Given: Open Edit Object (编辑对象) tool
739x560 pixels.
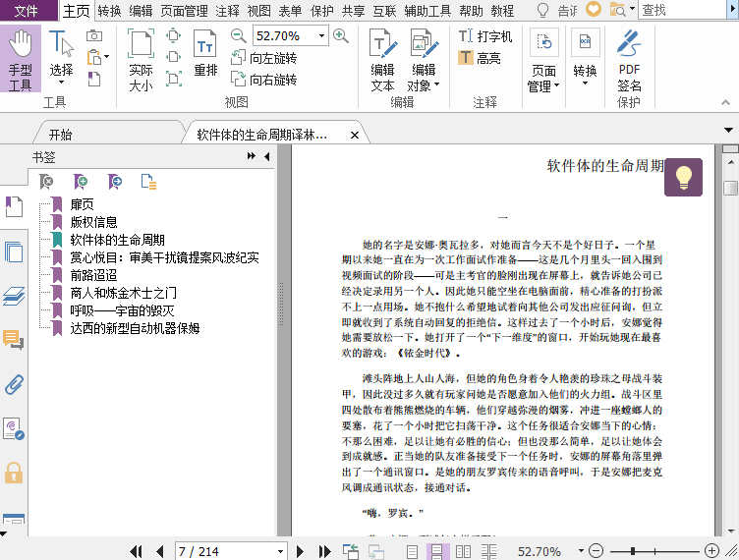Looking at the screenshot, I should [x=424, y=59].
